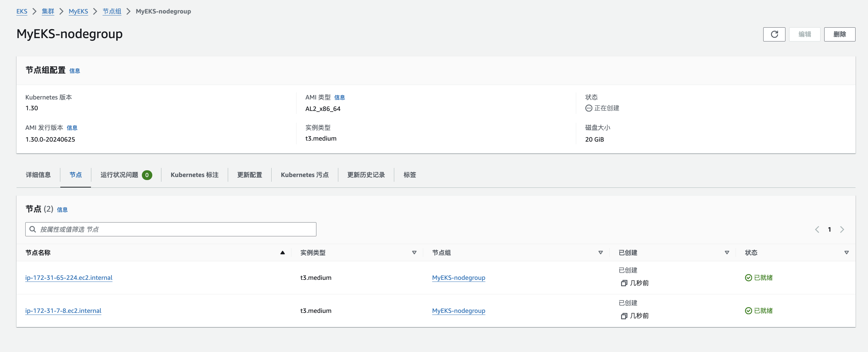
Task: Open node ip-172-31-65-224.ec2.internal link
Action: tap(69, 277)
